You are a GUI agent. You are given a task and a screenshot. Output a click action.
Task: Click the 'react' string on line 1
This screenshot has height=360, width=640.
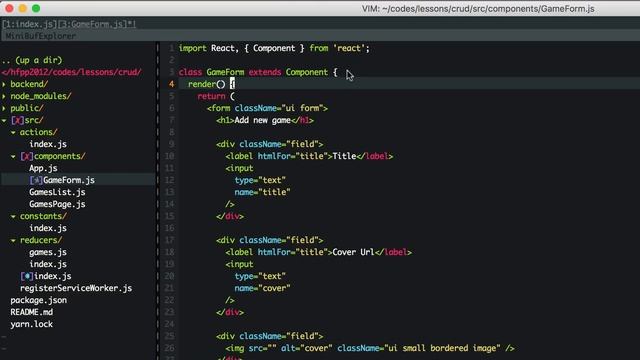coord(349,48)
